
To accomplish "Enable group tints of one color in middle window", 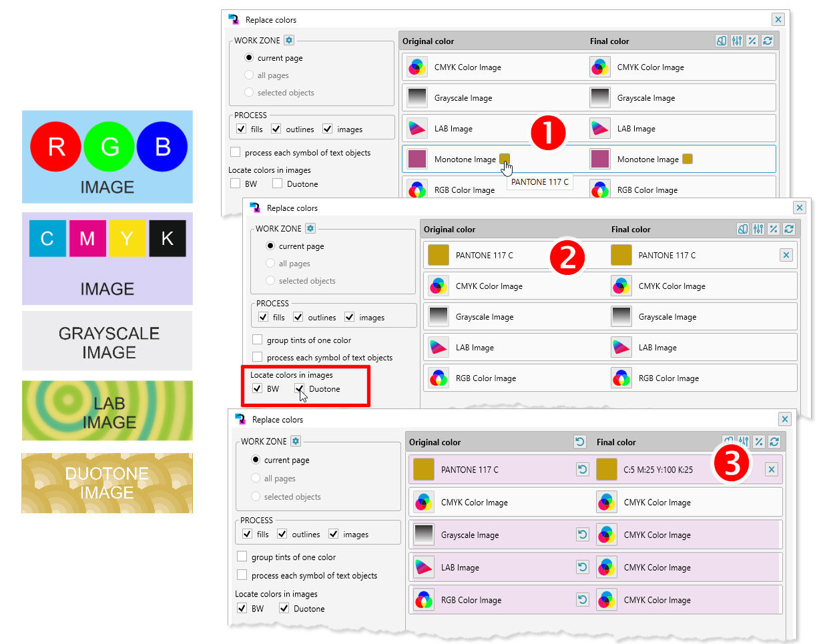I will coord(257,340).
